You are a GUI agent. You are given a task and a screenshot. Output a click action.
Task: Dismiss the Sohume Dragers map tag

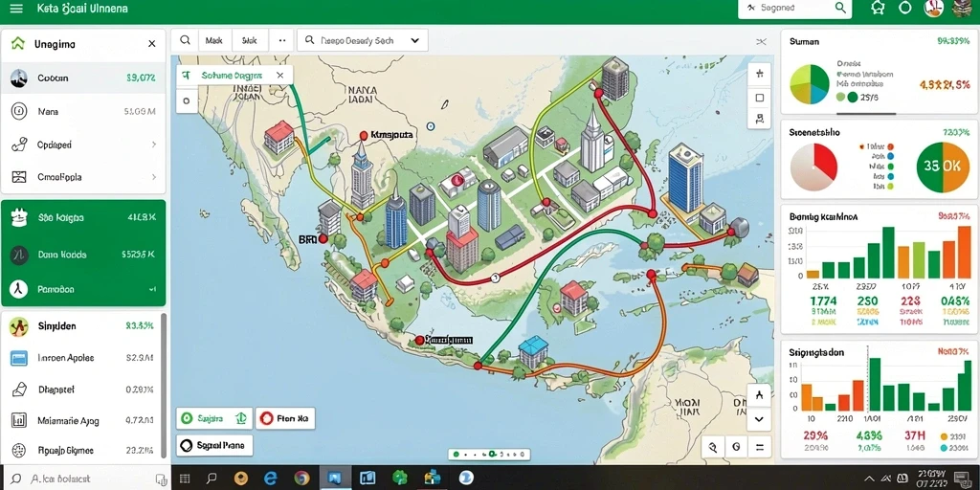point(280,75)
